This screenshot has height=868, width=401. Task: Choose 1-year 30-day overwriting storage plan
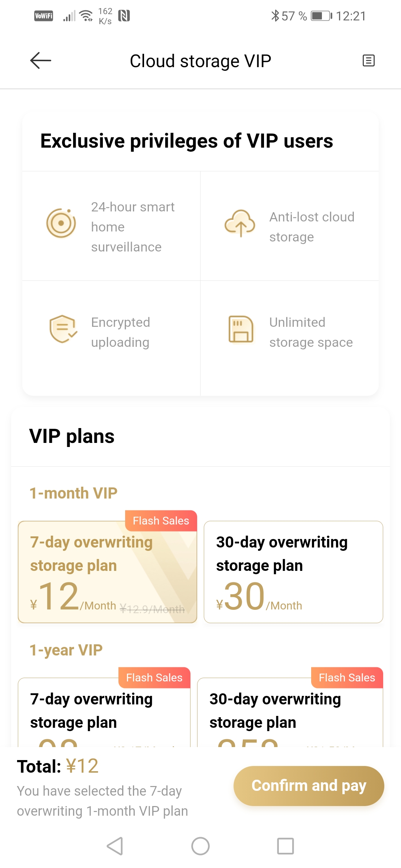click(x=290, y=712)
